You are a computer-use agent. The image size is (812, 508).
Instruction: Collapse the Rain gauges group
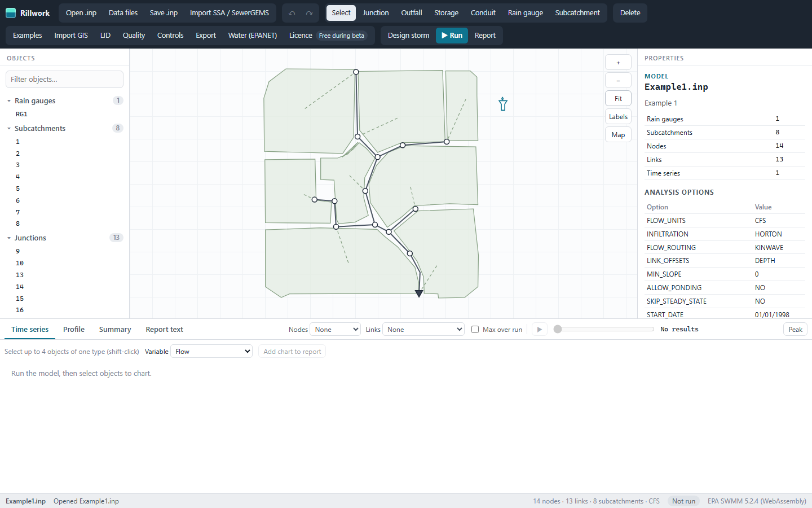pos(9,101)
